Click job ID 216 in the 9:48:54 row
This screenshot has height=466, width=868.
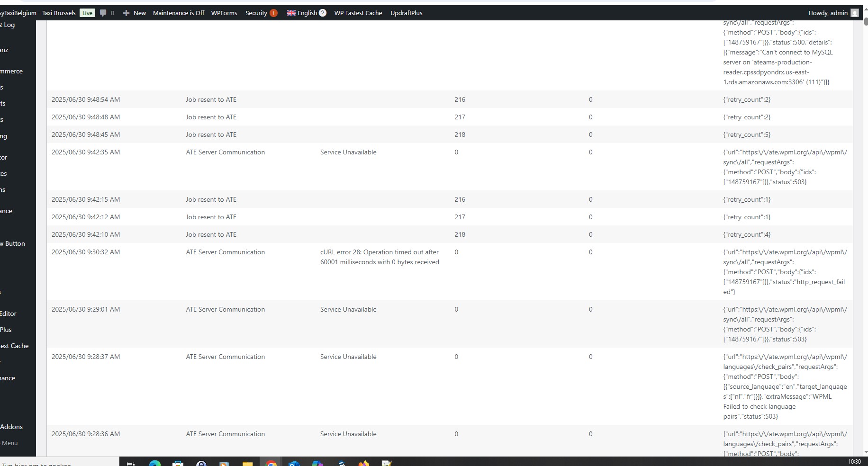pyautogui.click(x=460, y=99)
